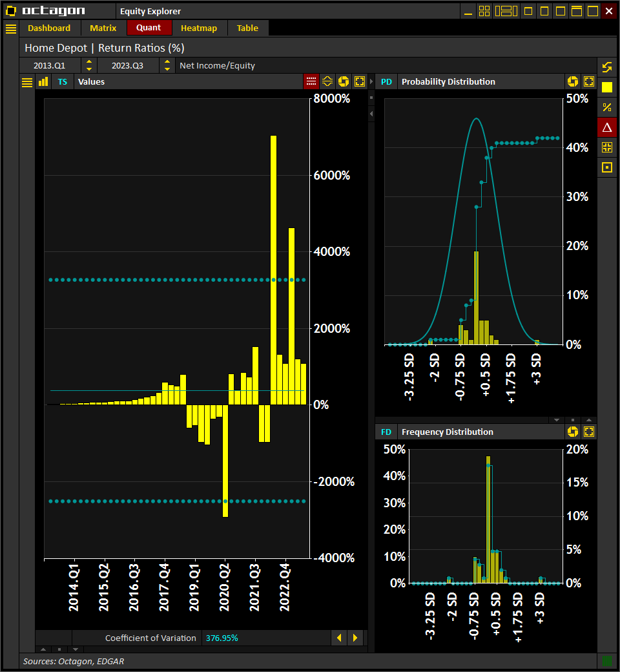Click the up arrow above Frequency Distribution

[x=589, y=420]
